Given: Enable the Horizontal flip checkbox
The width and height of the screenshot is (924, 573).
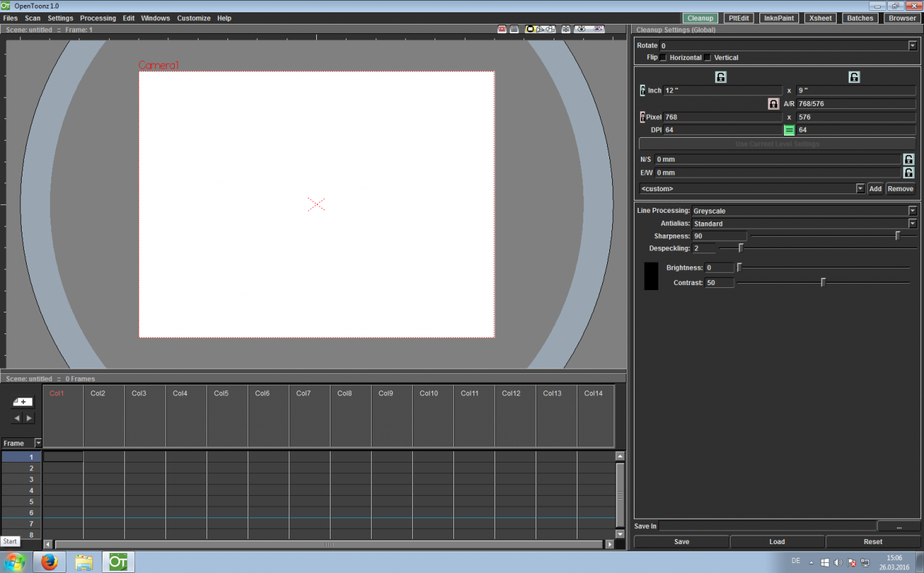Looking at the screenshot, I should (x=663, y=58).
